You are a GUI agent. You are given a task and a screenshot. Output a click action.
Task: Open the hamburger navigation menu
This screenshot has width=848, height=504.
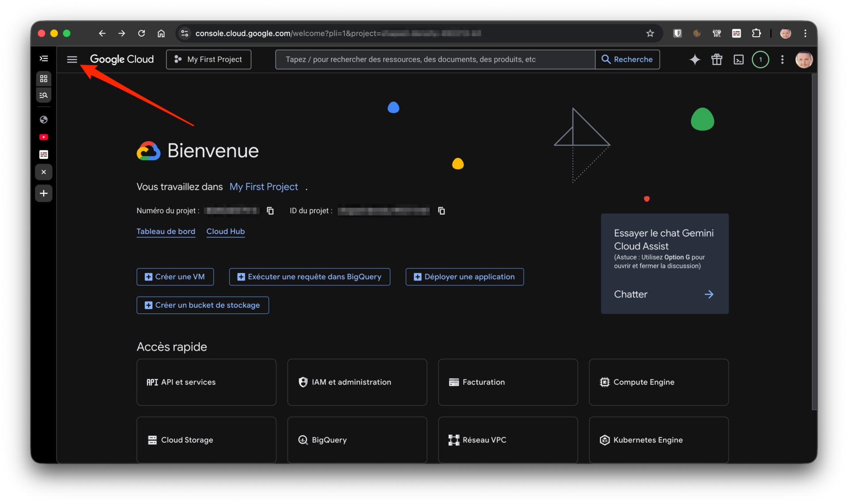pos(72,59)
